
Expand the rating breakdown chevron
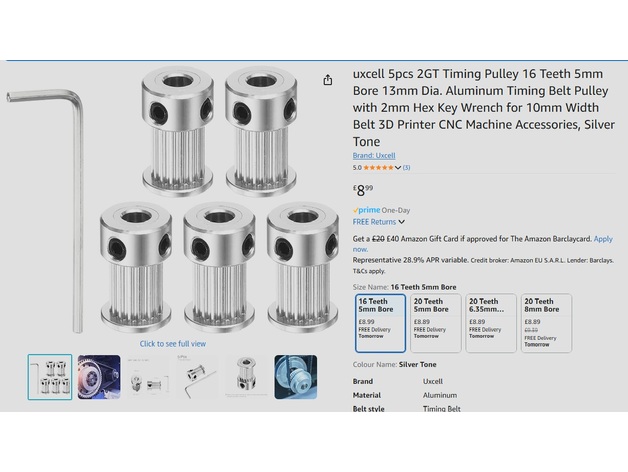point(398,168)
